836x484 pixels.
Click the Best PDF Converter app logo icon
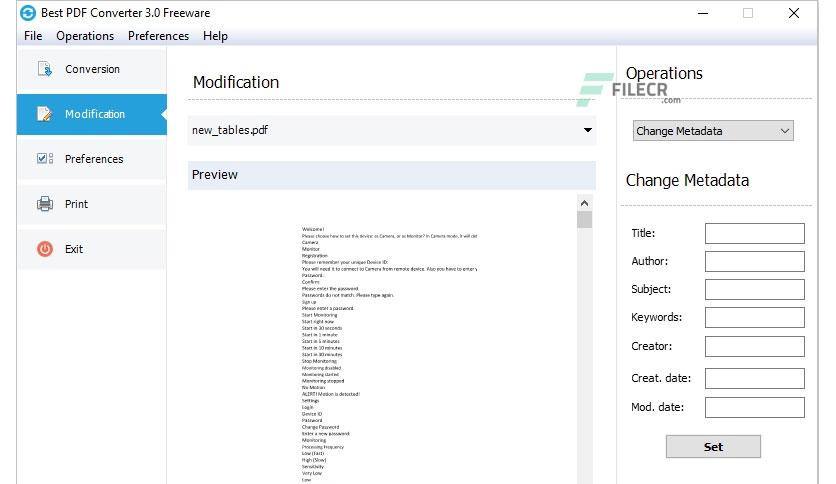point(28,13)
